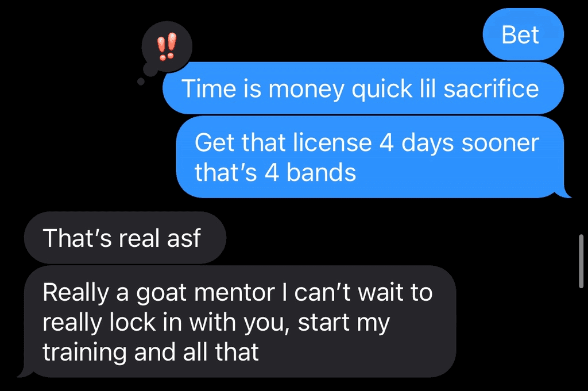Tap the text "training and all that"
588x391 pixels.
pyautogui.click(x=150, y=352)
